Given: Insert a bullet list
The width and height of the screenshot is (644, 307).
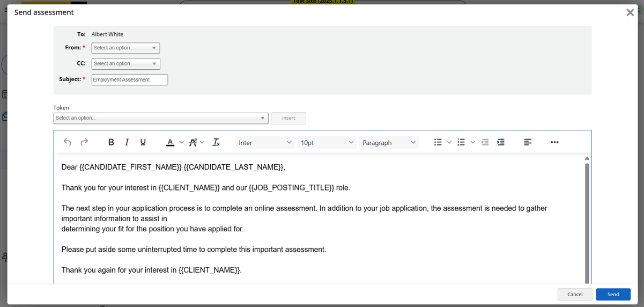Looking at the screenshot, I should tap(438, 142).
